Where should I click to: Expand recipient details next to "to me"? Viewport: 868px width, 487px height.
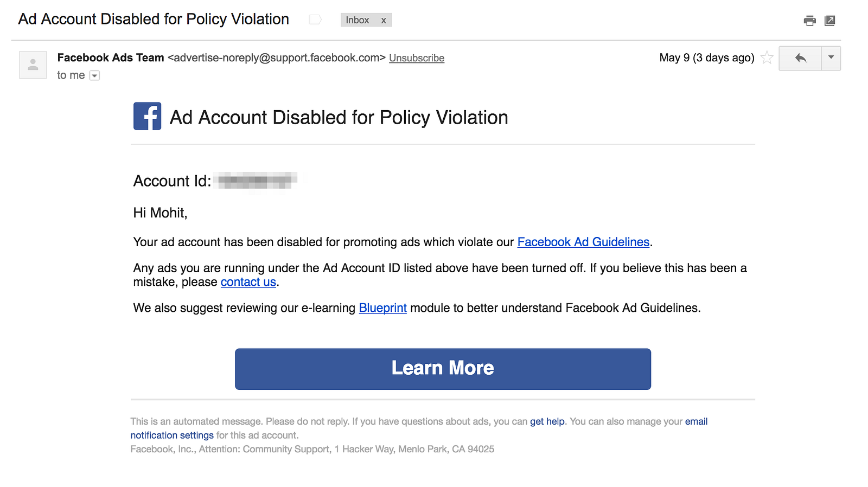click(x=94, y=75)
